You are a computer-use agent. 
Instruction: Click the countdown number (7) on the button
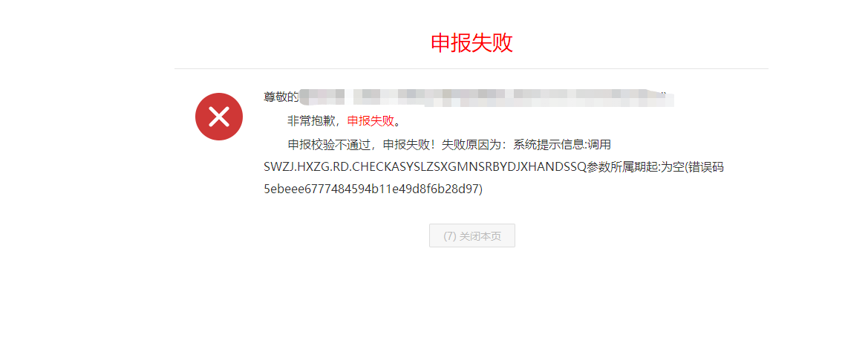pos(450,236)
